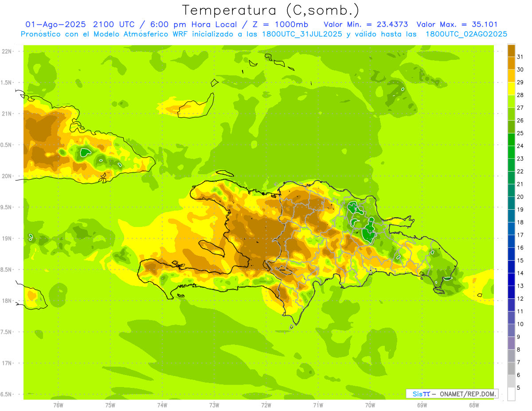Click the '22N' latitude label
Screen dimensions: 532x411
coord(7,51)
